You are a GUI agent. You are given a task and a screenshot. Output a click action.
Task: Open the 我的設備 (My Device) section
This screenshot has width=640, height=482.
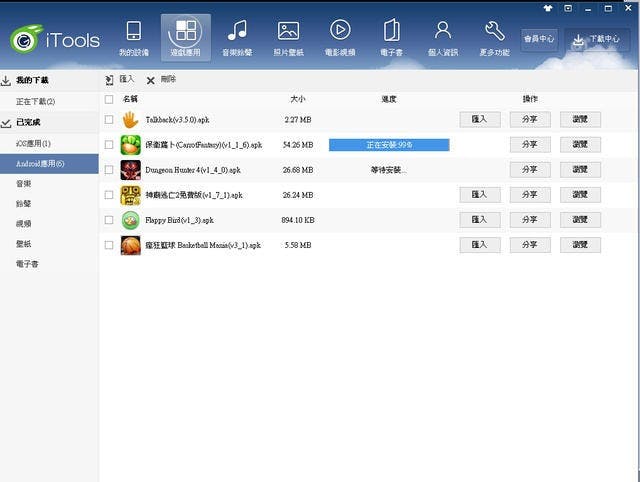tap(131, 37)
